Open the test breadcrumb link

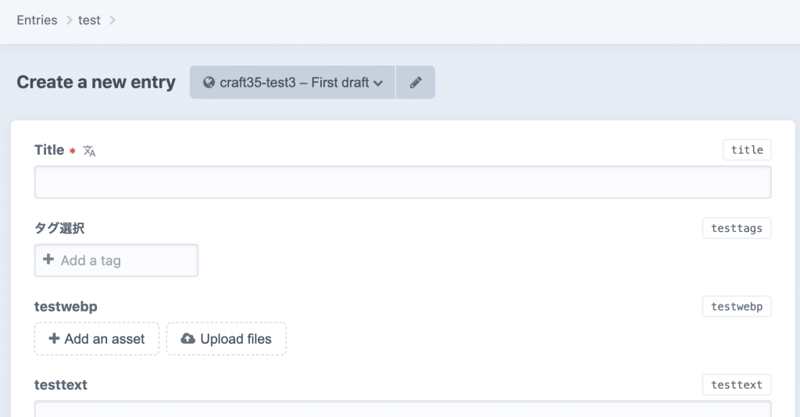click(89, 20)
